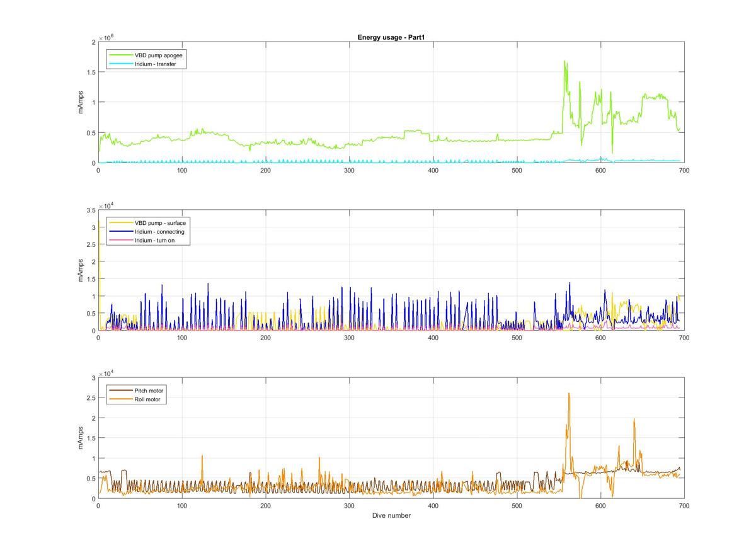Click the 'mAmps' y-label of the bottom plot

(x=81, y=438)
